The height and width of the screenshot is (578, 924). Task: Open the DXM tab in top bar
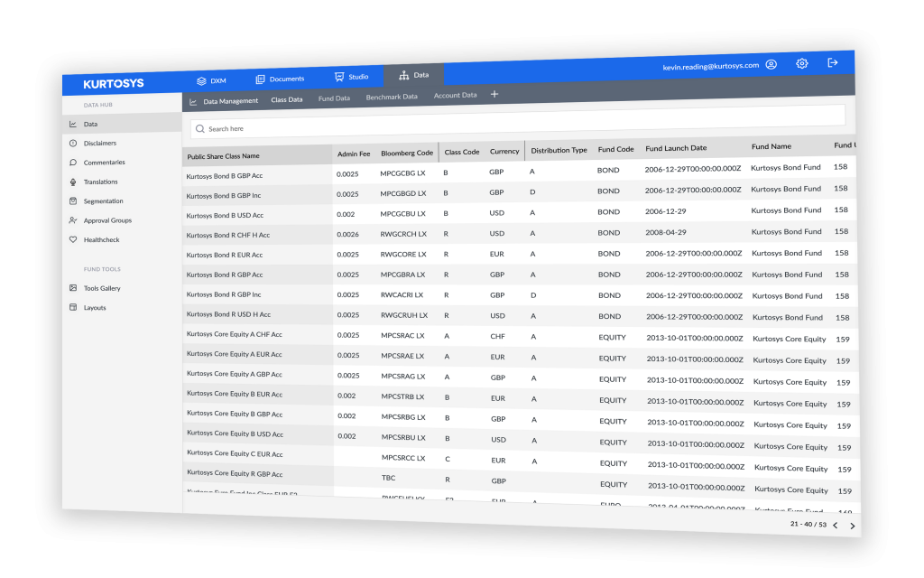[x=211, y=80]
